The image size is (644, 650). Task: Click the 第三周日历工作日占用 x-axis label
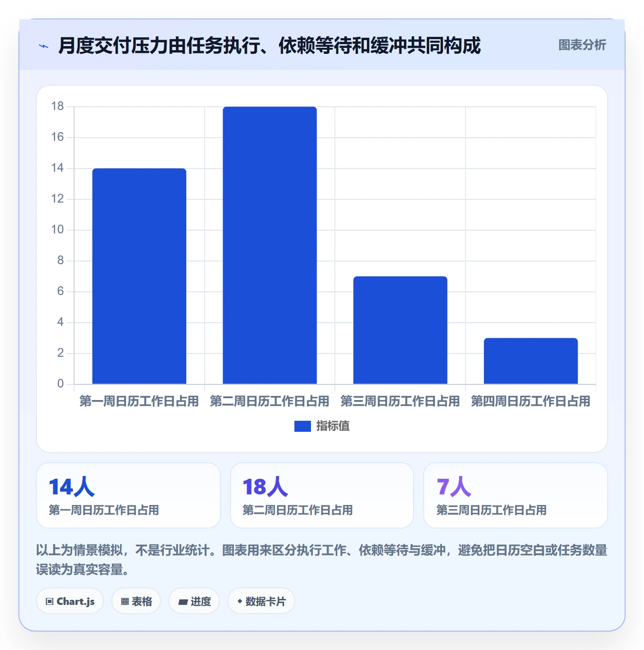click(400, 401)
